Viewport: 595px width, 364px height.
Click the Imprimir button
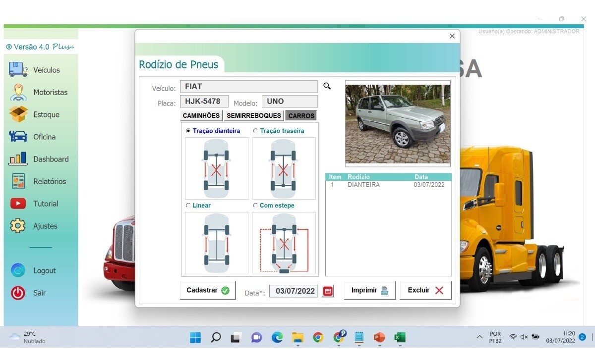(x=369, y=291)
